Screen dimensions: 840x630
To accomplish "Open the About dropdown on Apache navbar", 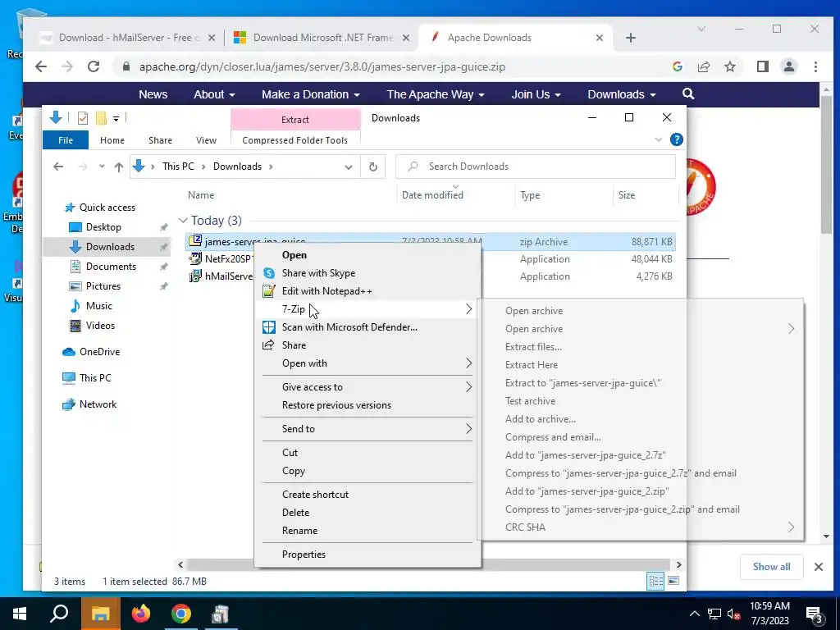I will click(214, 94).
